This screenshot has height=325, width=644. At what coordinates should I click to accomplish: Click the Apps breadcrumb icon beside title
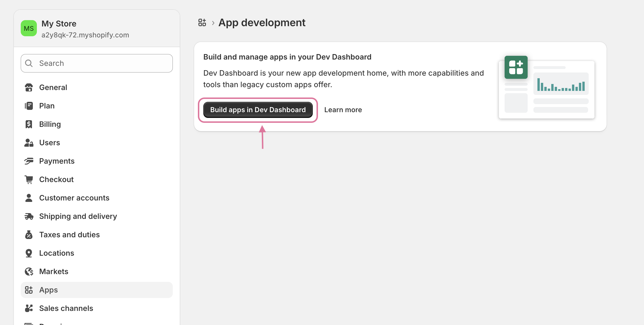pos(202,22)
